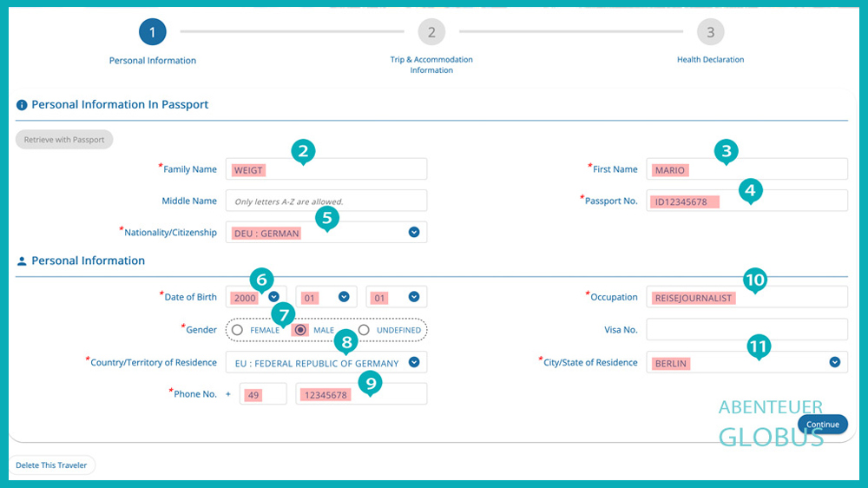This screenshot has width=868, height=488.
Task: Select the Undefined gender radio button
Action: pos(364,330)
